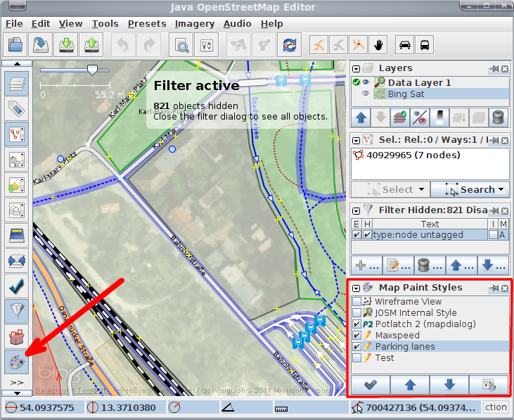The width and height of the screenshot is (514, 420).
Task: Enable the Wireframe View style checkbox
Action: 357,302
